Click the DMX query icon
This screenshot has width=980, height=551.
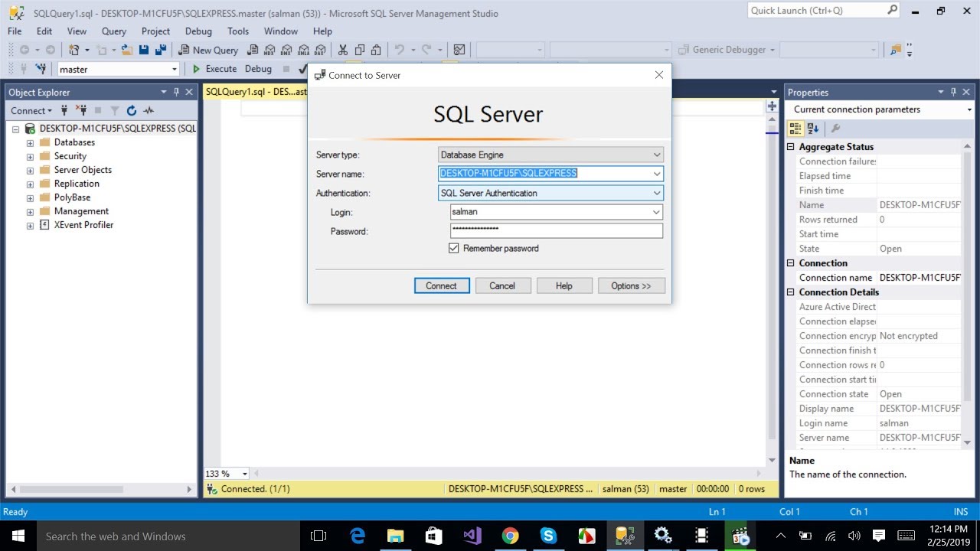pos(286,50)
